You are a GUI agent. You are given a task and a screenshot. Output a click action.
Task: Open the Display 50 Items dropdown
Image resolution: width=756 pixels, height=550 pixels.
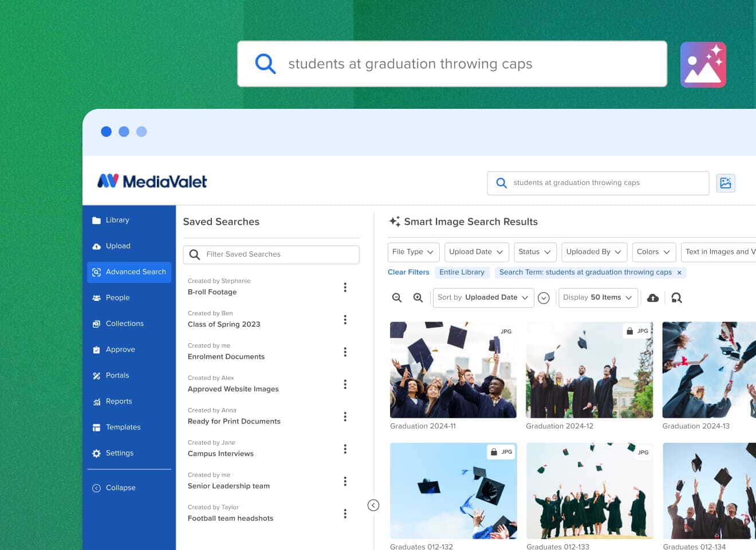coord(598,297)
